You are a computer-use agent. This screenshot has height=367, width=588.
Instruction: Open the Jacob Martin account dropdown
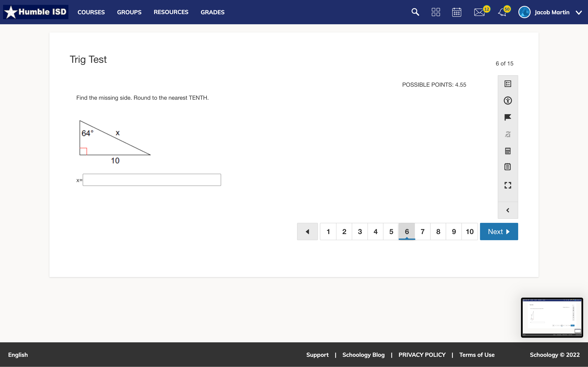(x=552, y=12)
